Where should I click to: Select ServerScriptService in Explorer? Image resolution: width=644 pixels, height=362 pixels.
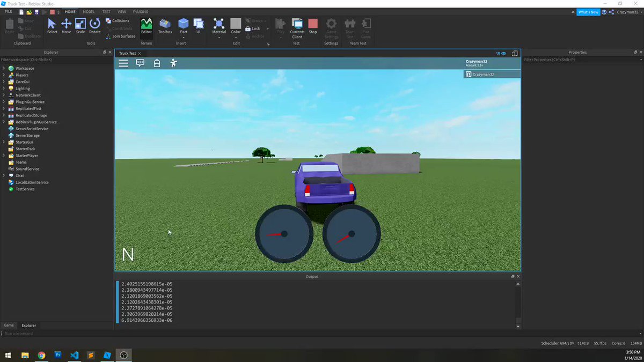tap(32, 129)
